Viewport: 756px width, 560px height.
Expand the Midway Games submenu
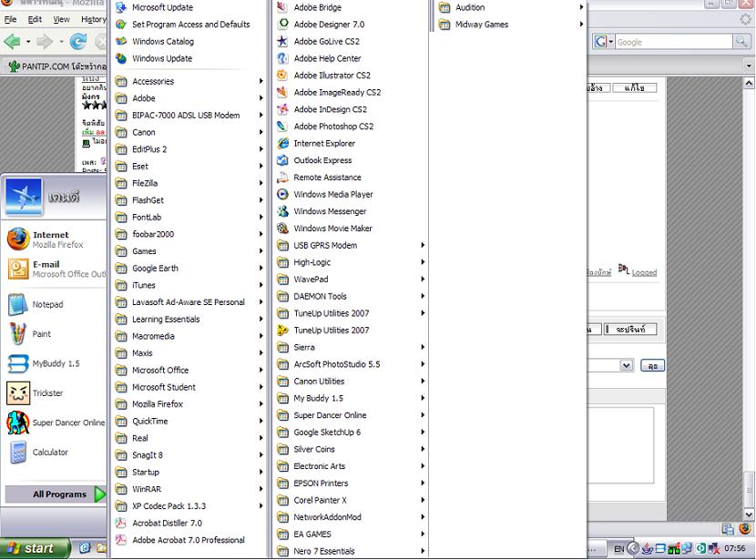(510, 24)
